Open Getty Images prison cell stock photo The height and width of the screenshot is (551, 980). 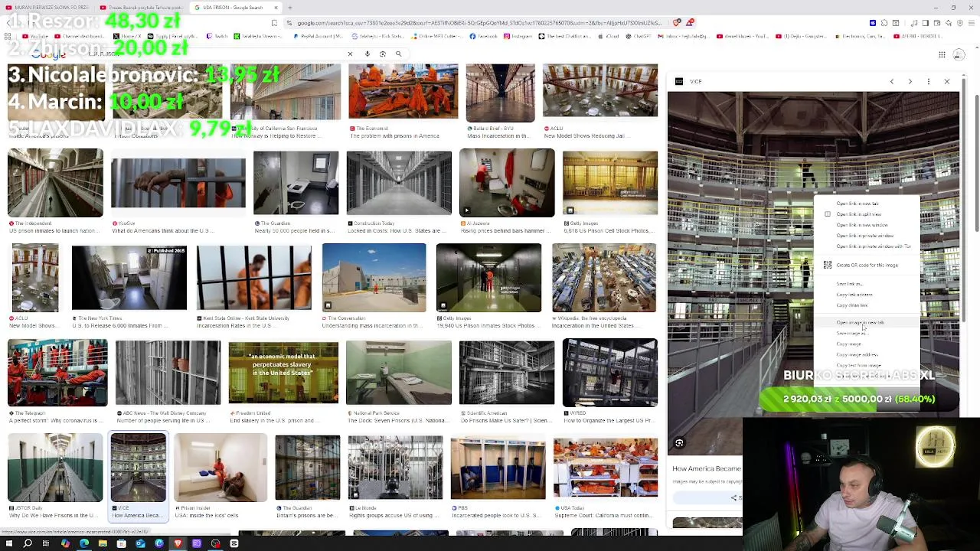[x=610, y=184]
